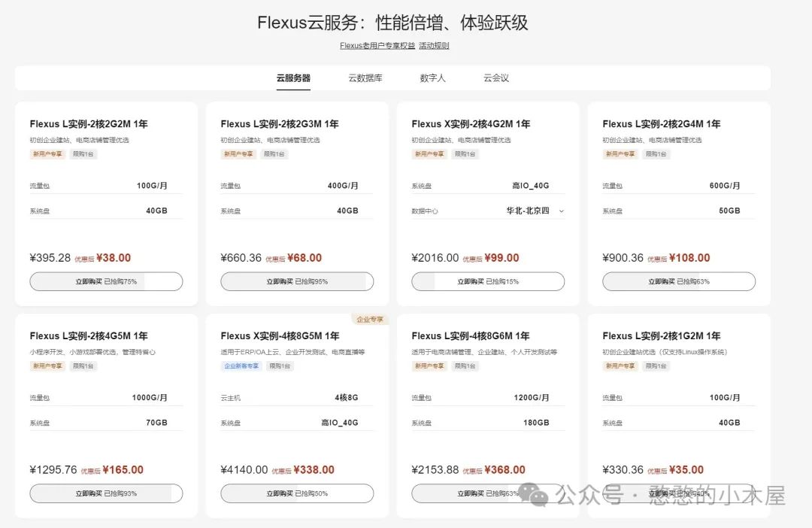
Task: Click 立即购买 under the ¥35.00 plan
Action: 679,493
